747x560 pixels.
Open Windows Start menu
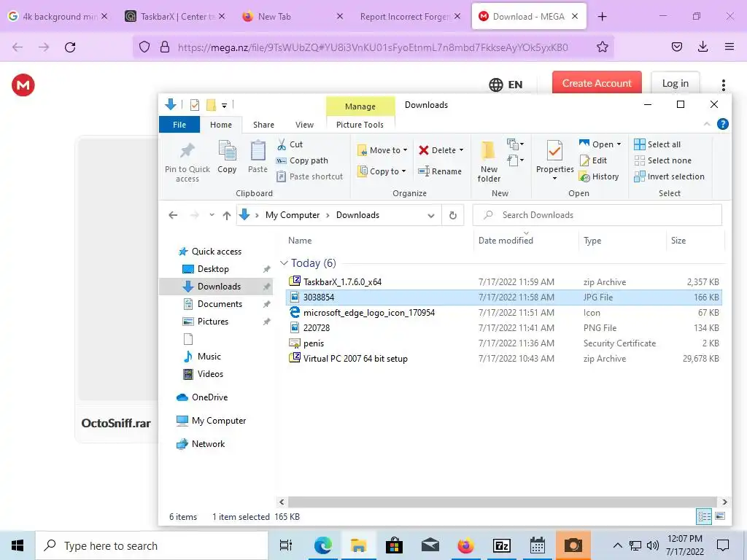tap(18, 545)
